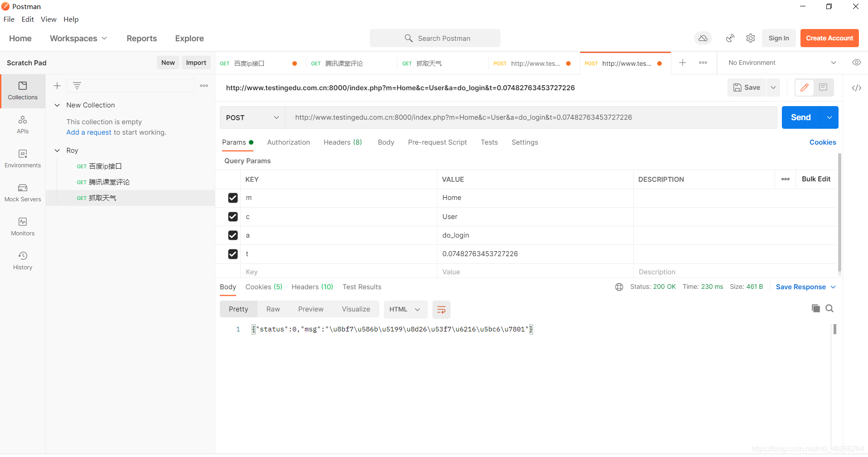Uncheck the 'a' parameter checkbox

coord(233,235)
